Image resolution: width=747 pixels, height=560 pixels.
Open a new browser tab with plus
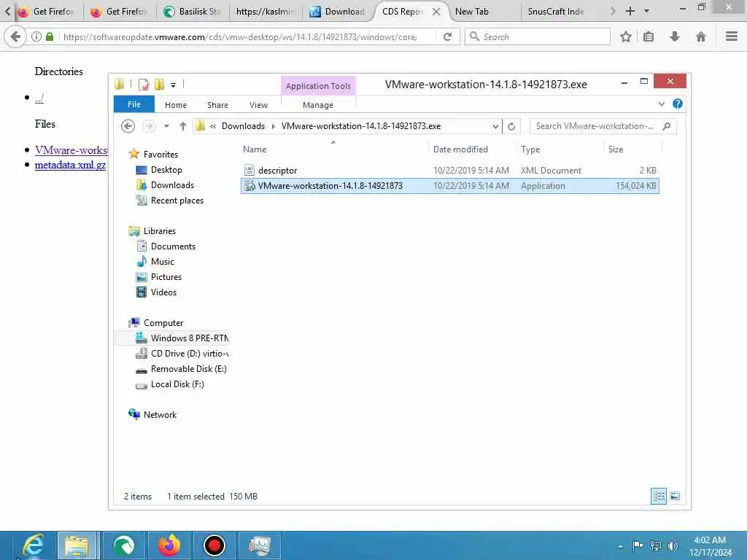pos(630,11)
